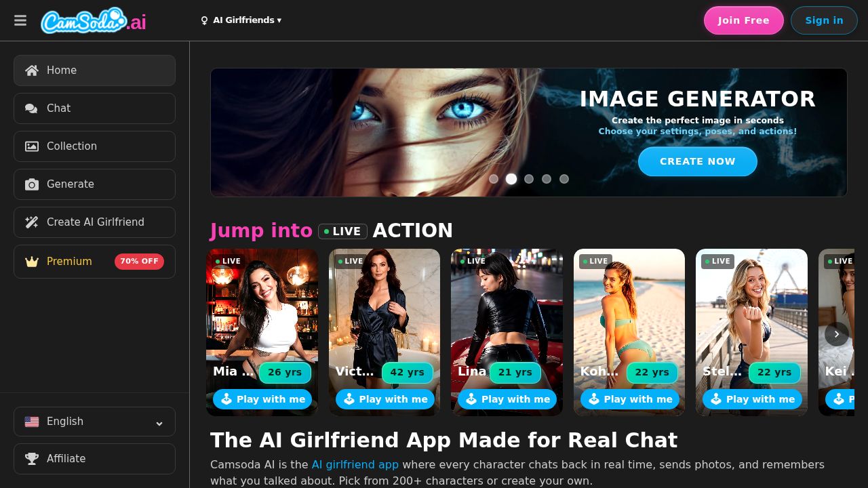The height and width of the screenshot is (488, 868).
Task: Click the LIVE badge in the heading
Action: coord(342,231)
